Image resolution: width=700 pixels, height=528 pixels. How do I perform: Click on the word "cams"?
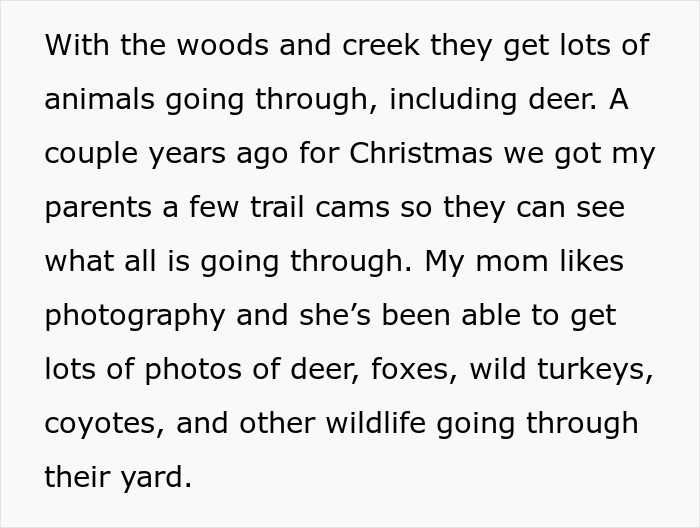(x=352, y=208)
